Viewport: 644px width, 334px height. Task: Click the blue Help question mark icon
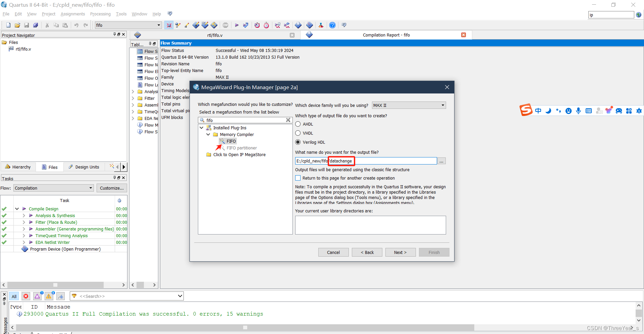point(332,25)
